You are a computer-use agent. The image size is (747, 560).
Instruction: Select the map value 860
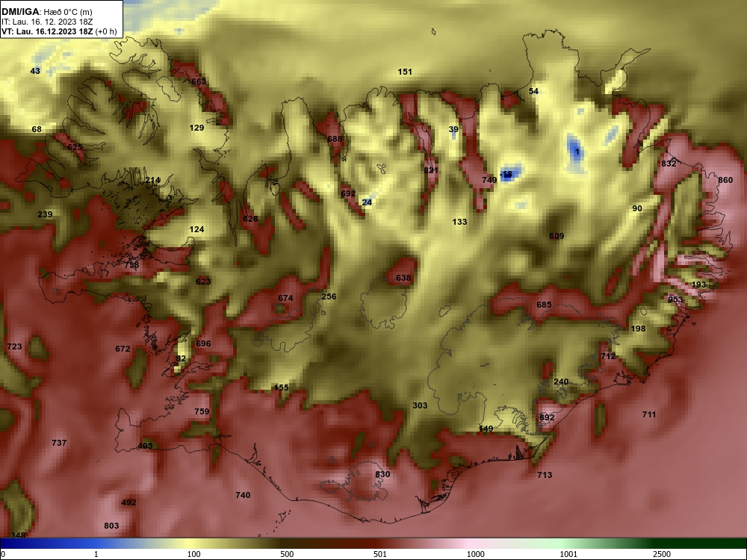click(x=725, y=179)
